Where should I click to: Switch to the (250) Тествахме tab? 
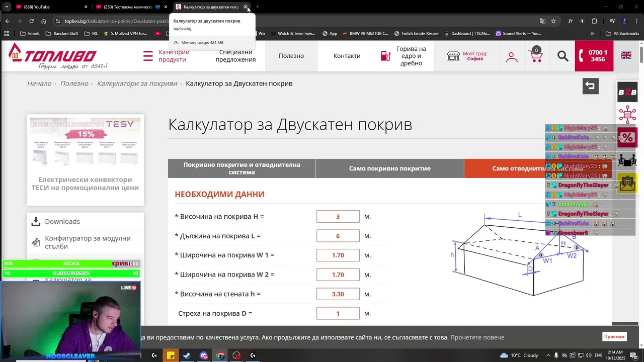pos(131,7)
